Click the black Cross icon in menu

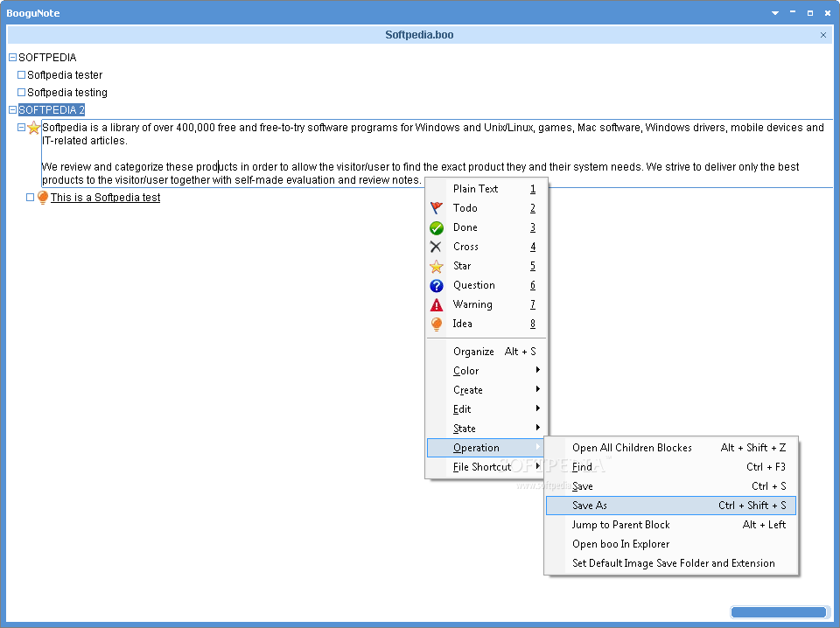tap(436, 247)
